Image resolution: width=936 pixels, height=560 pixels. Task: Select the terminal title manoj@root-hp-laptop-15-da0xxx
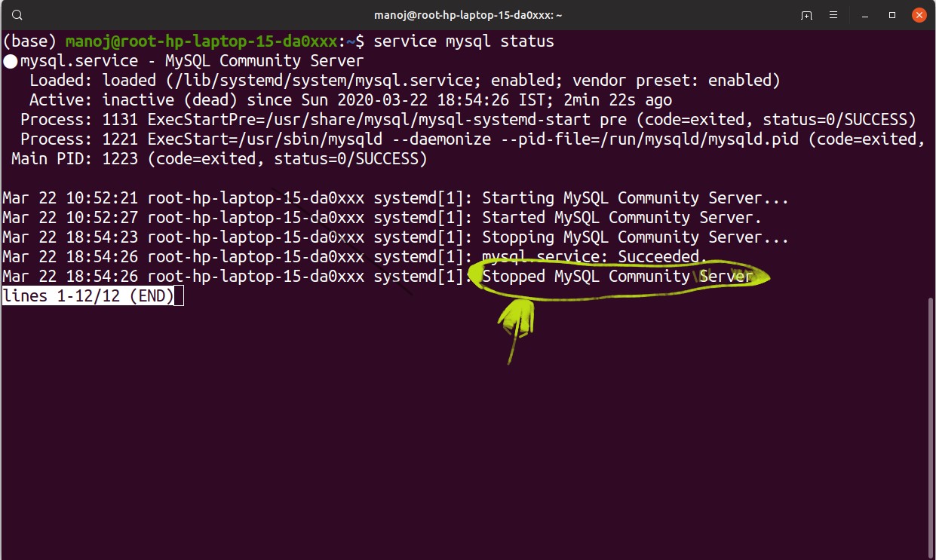(x=468, y=14)
